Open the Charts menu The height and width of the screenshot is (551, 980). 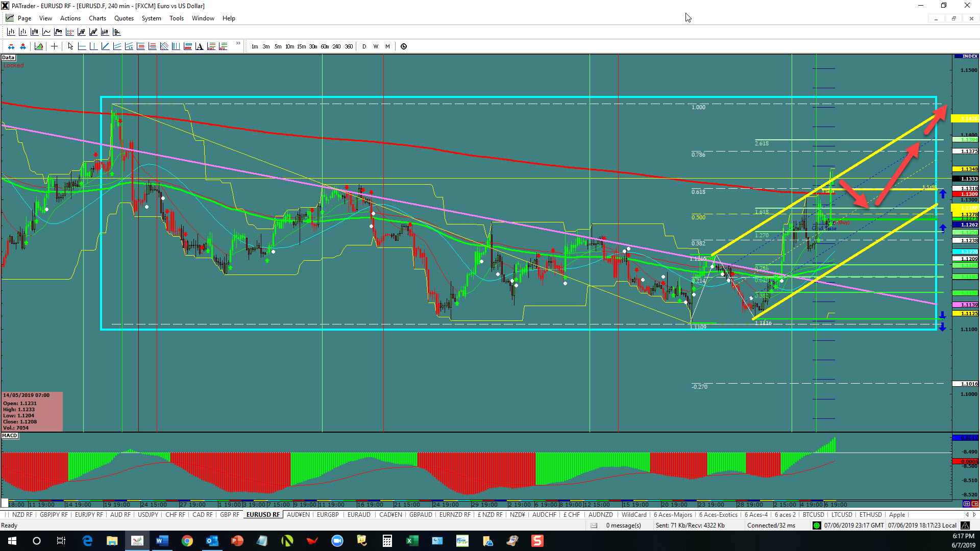click(x=97, y=18)
